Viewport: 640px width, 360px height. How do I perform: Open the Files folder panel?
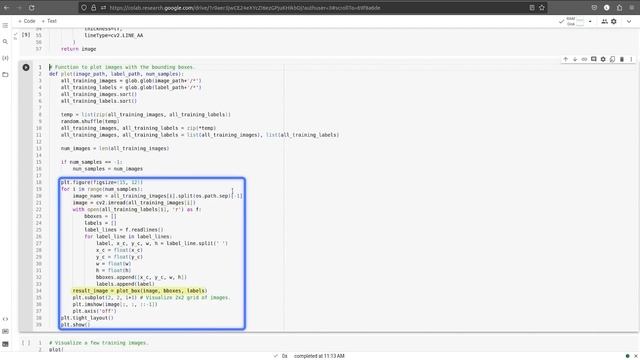(5, 75)
